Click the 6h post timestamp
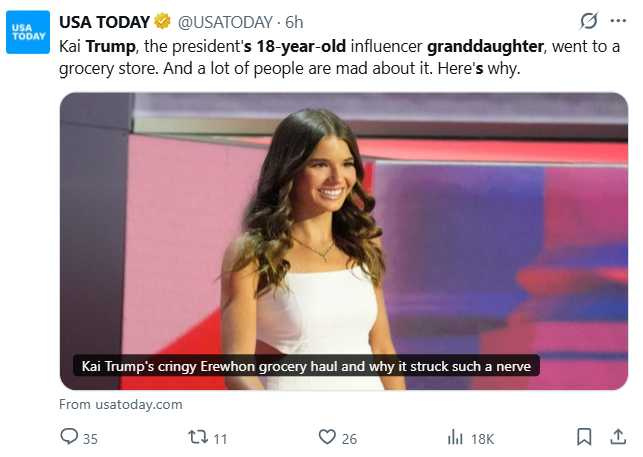The height and width of the screenshot is (457, 643). (294, 21)
